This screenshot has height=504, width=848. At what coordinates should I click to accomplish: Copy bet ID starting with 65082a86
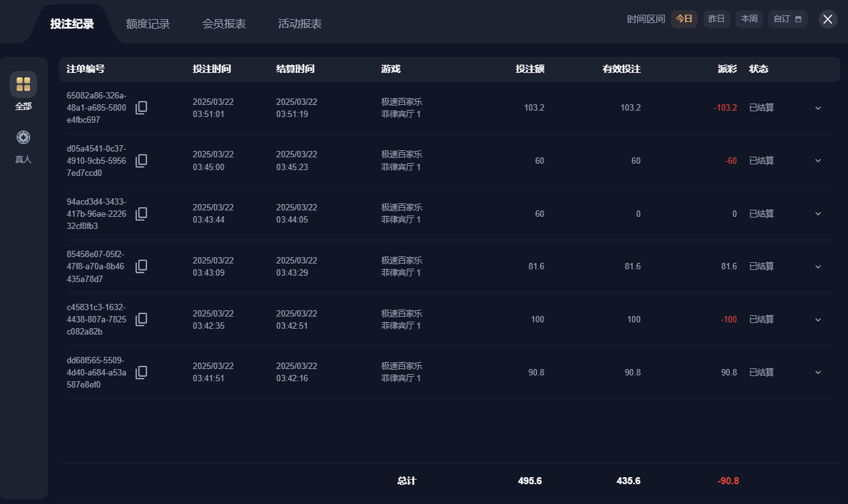[x=141, y=107]
